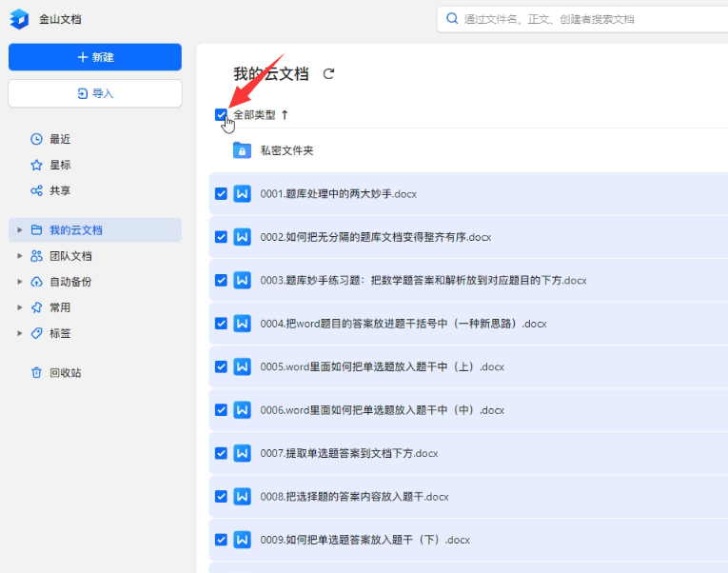Click the search magnifier icon
Viewport: 728px width, 573px height.
tap(452, 19)
